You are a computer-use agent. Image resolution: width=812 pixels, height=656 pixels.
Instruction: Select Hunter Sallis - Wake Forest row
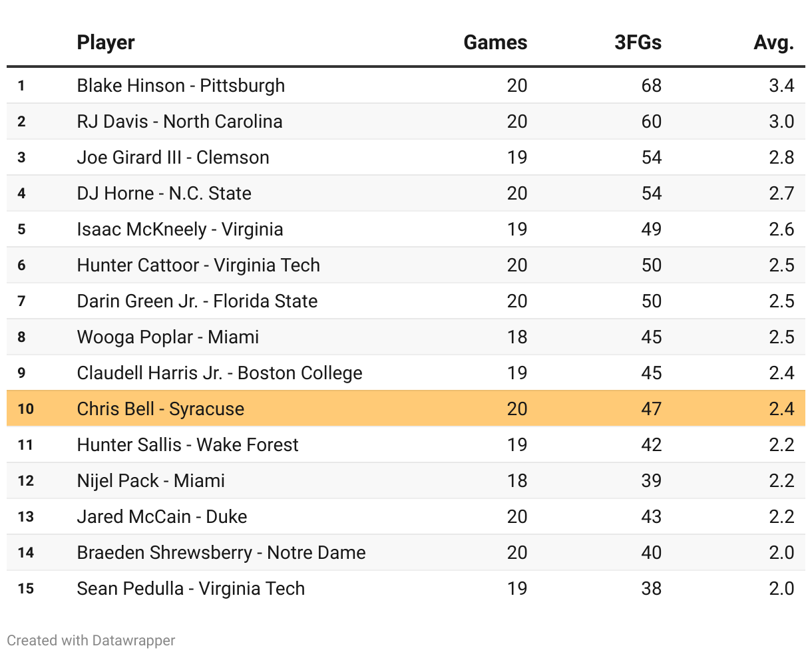tap(188, 445)
